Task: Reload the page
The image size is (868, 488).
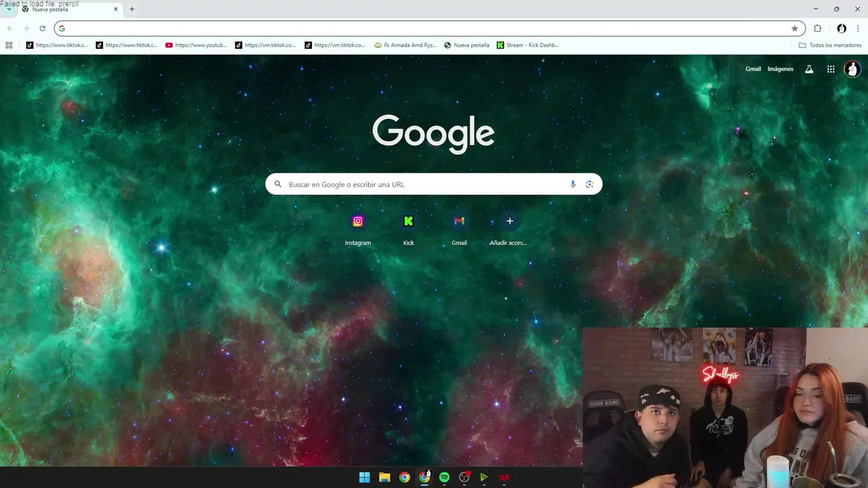Action: point(42,28)
